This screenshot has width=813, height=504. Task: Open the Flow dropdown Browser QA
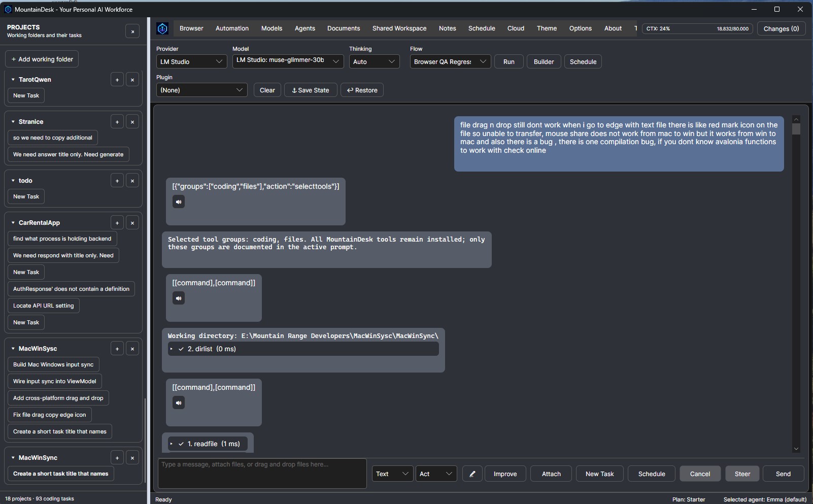[x=450, y=61]
